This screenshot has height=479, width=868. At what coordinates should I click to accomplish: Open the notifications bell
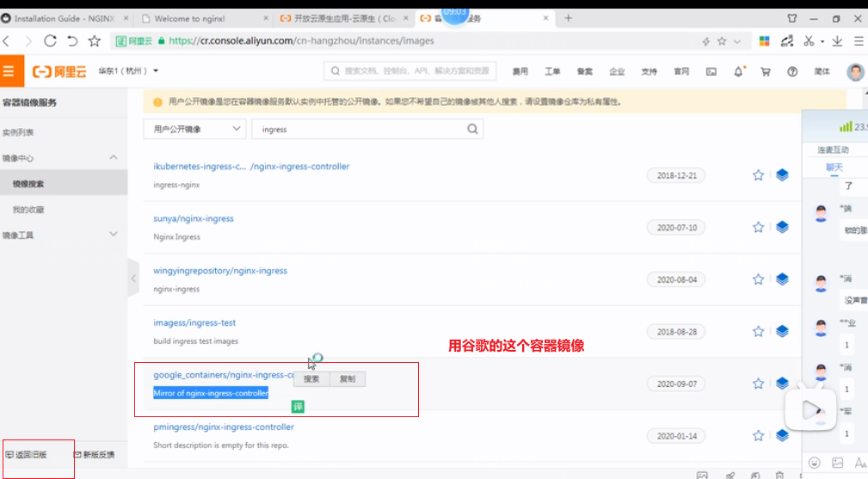tap(738, 71)
